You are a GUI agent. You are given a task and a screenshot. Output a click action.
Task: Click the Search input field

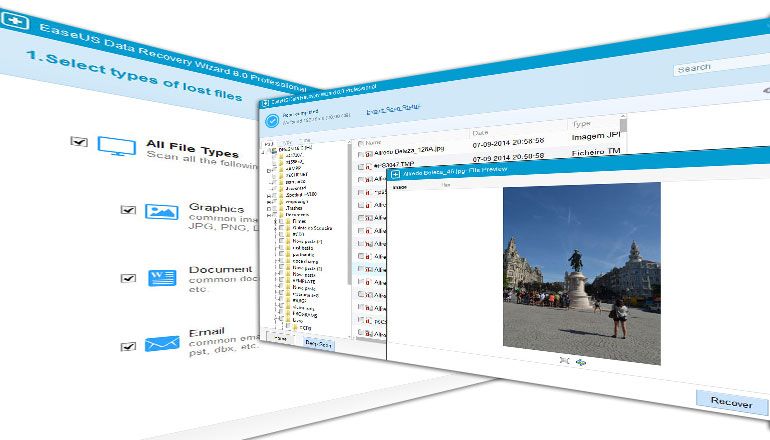[x=718, y=68]
